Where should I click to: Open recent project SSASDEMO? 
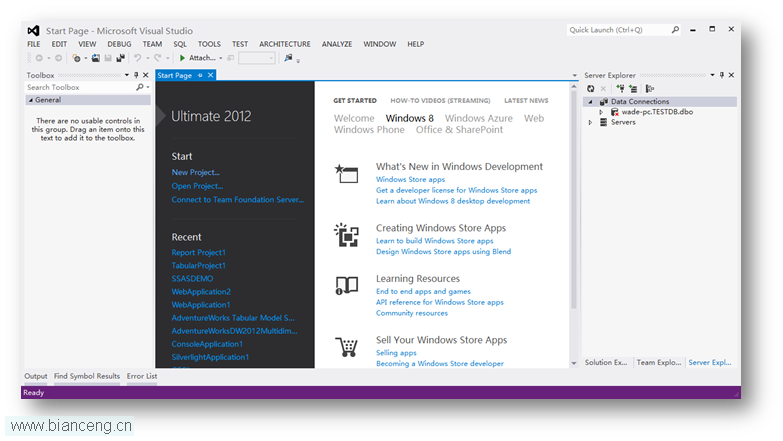pos(192,278)
